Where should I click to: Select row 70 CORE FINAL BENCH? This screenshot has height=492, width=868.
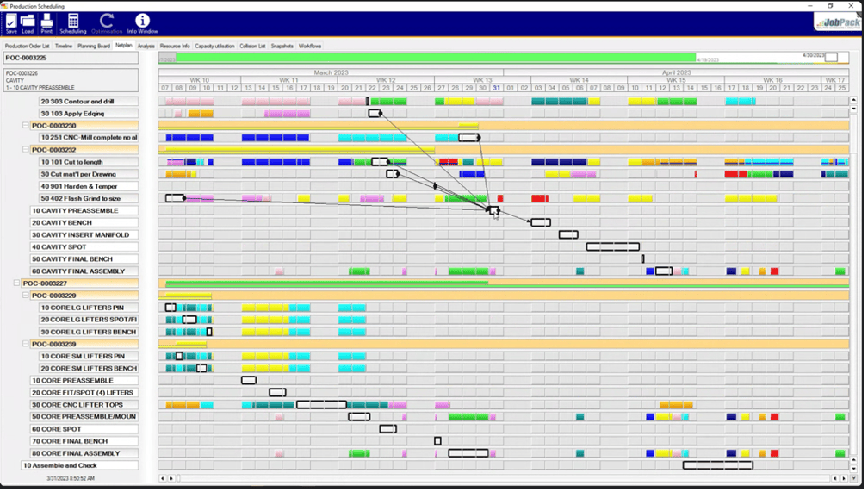(84, 441)
